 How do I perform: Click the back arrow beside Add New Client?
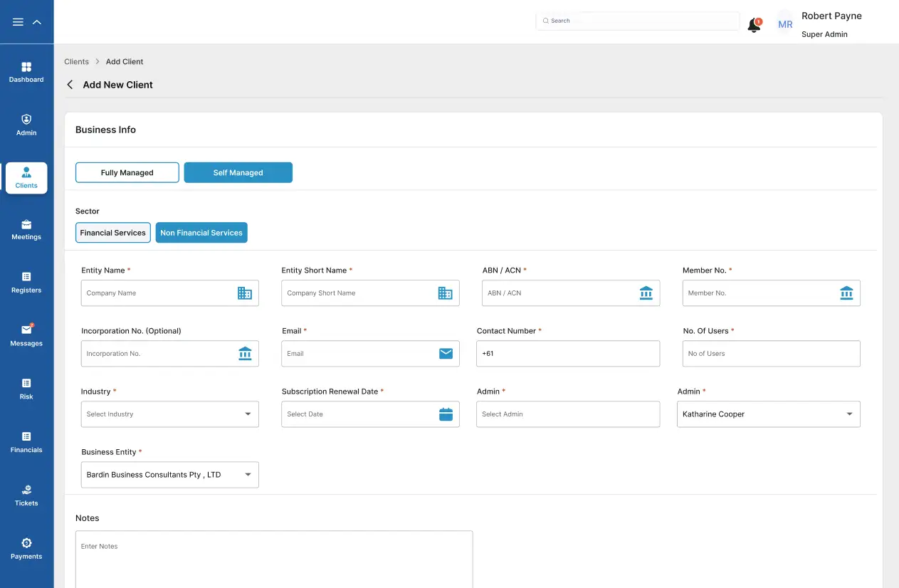click(70, 85)
